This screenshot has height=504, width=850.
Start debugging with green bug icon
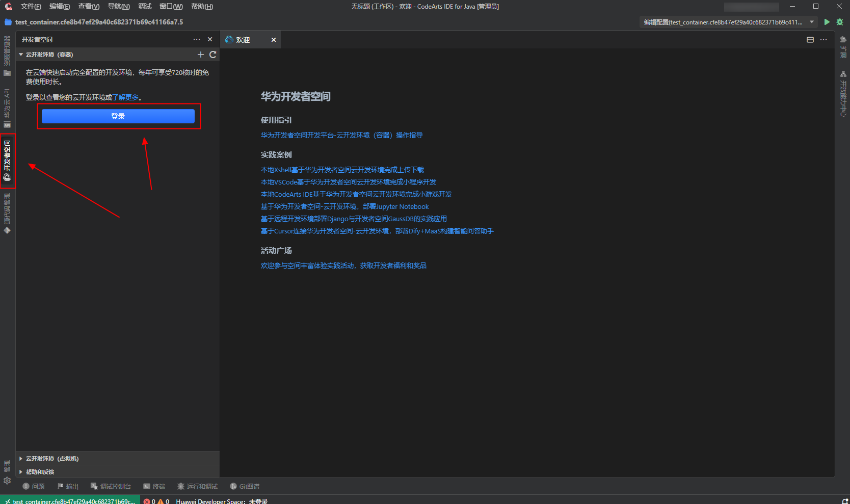coord(840,22)
